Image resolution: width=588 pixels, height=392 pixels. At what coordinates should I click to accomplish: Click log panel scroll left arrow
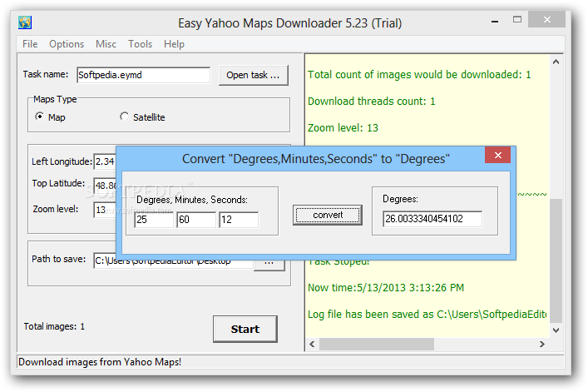(312, 344)
